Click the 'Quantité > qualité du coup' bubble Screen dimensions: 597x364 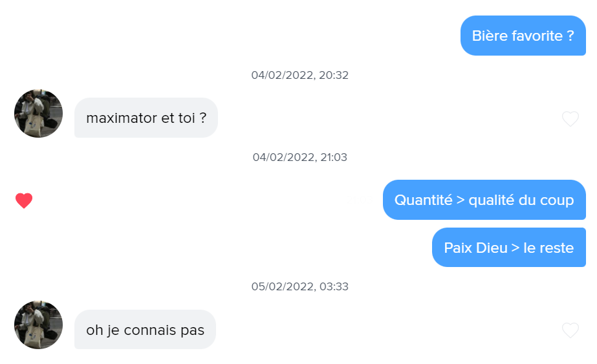pos(484,200)
